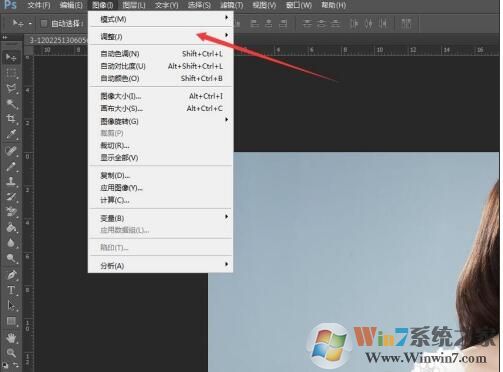The width and height of the screenshot is (503, 372).
Task: Open the 滤镜(T) menu
Action: 232,5
